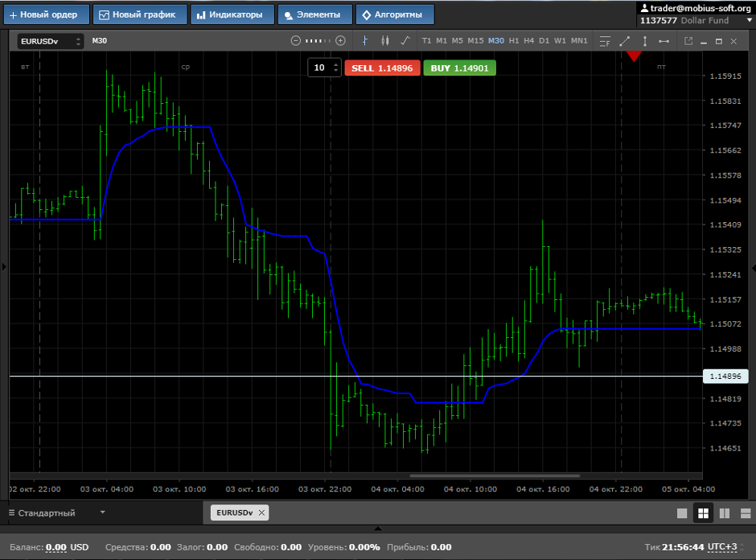Click SELL 1.14896 button
Screen dimensions: 756x560
382,68
